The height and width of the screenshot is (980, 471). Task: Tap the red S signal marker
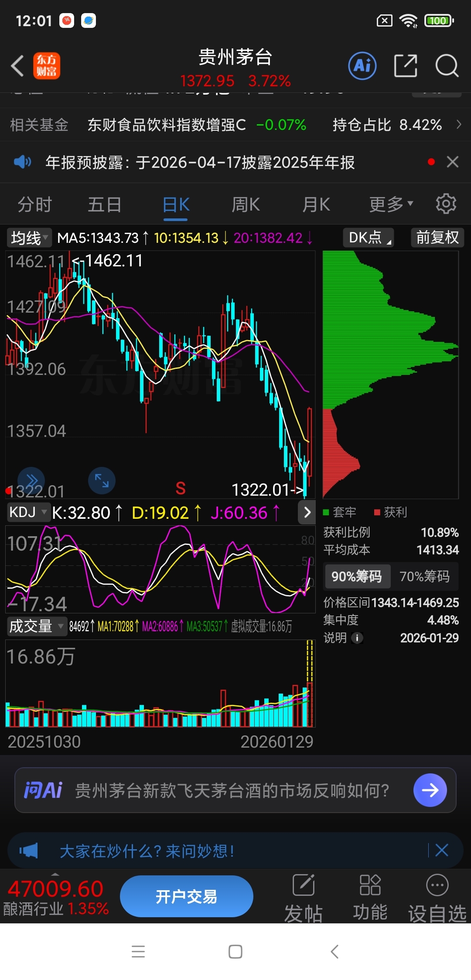pos(181,488)
